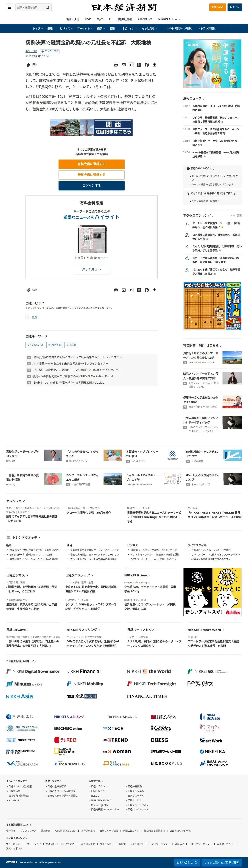Viewport: 248px width, 868px height.
Task: Expand the トップ navigation dropdown
Action: pos(38,29)
